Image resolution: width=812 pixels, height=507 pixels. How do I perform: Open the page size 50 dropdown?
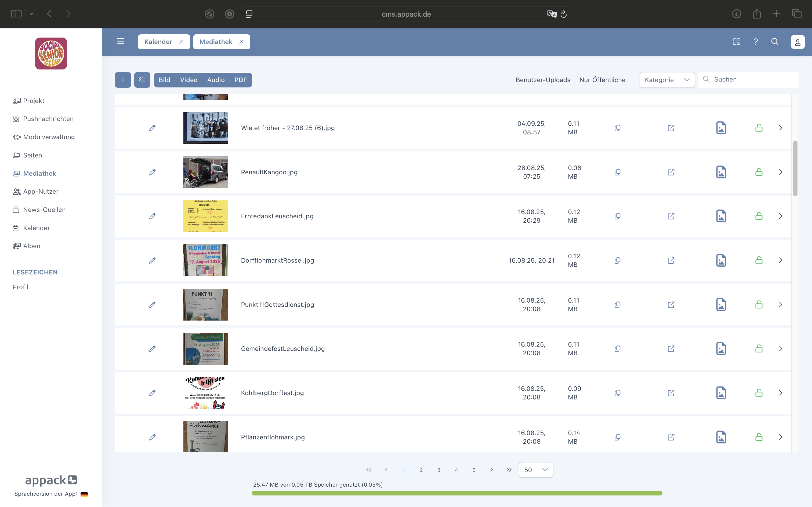click(x=535, y=470)
